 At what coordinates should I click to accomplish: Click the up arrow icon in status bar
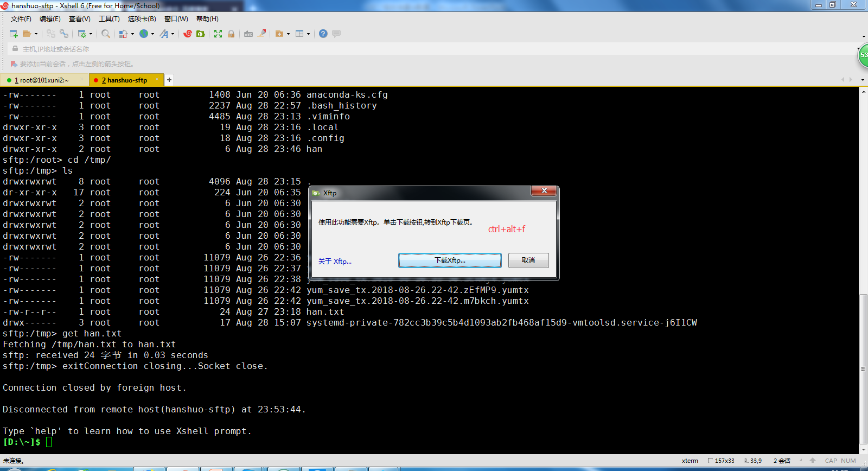pos(813,461)
